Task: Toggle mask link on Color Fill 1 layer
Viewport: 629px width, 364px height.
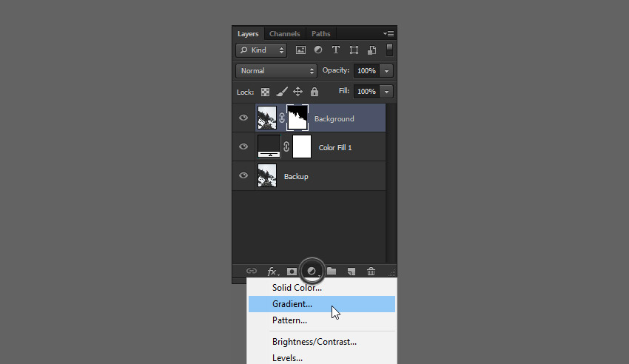Action: coord(286,146)
